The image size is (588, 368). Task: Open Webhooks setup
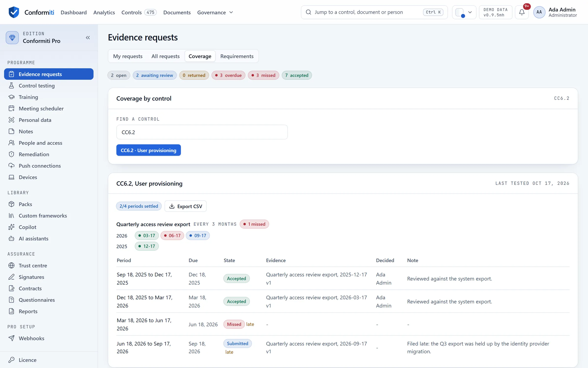coord(49,338)
